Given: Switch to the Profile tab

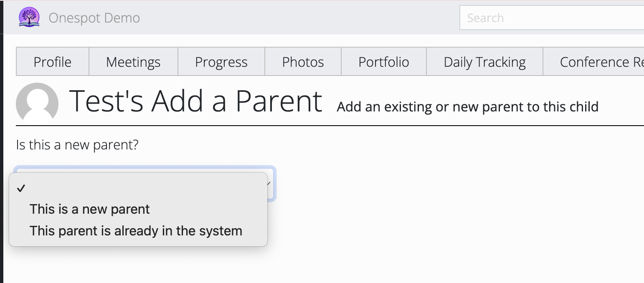Looking at the screenshot, I should point(52,62).
